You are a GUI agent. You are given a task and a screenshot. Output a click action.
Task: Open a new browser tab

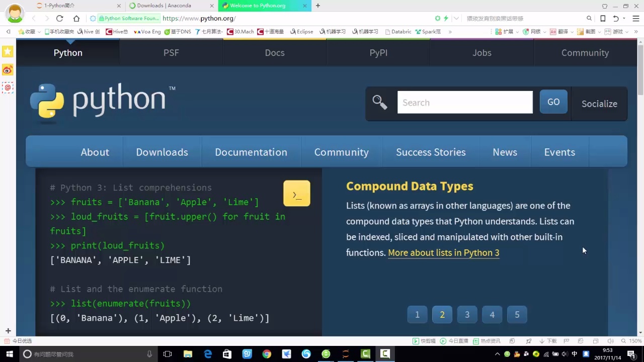tap(318, 6)
